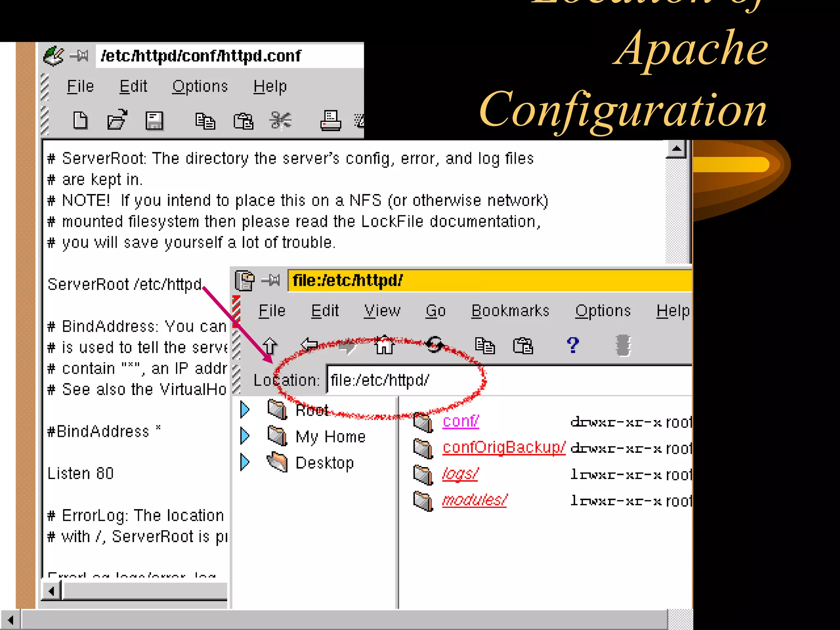Viewport: 840px width, 630px height.
Task: Open the file browser Bookmarks menu
Action: 510,311
